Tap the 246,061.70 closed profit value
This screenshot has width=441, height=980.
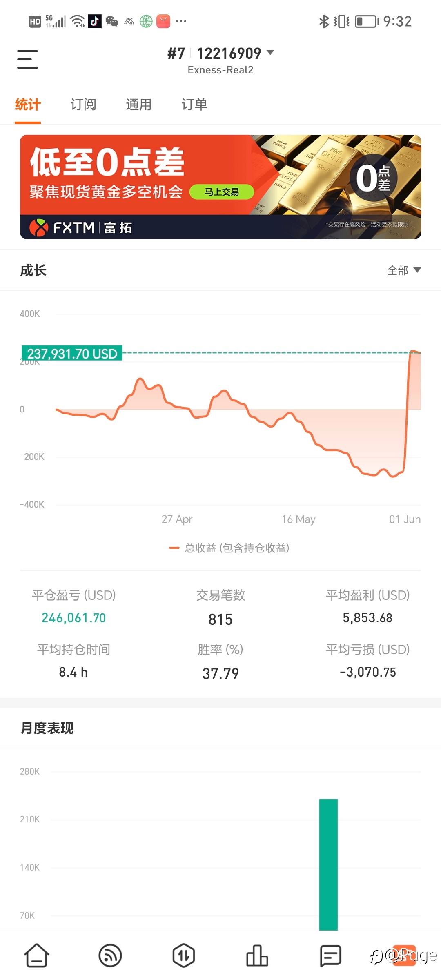(x=73, y=618)
